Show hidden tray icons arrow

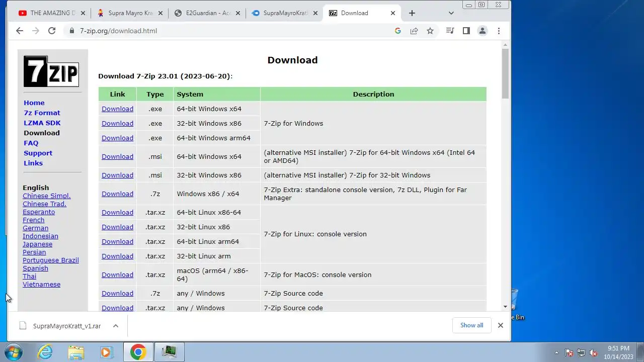point(556,353)
